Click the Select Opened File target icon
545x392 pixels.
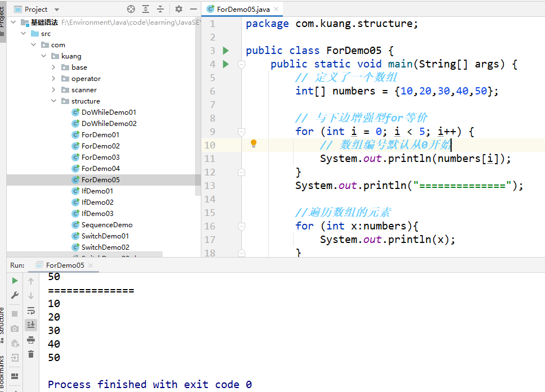tap(131, 9)
